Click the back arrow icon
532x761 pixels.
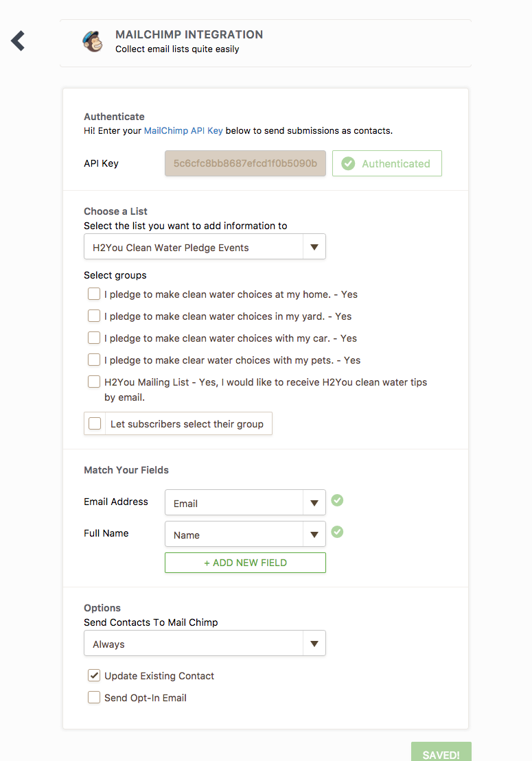point(19,41)
